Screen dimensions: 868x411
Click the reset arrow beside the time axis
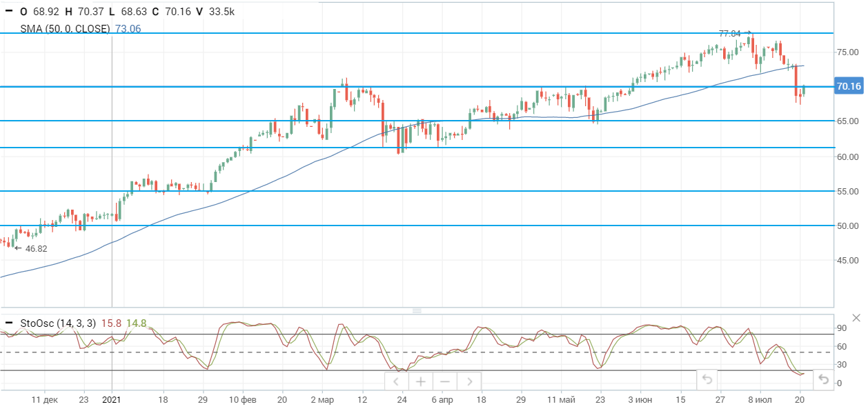[x=707, y=379]
